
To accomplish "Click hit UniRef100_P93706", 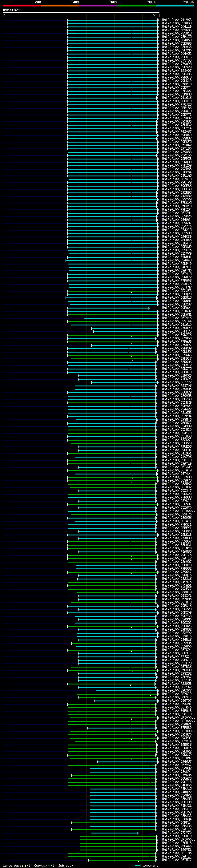I will coord(177,386).
